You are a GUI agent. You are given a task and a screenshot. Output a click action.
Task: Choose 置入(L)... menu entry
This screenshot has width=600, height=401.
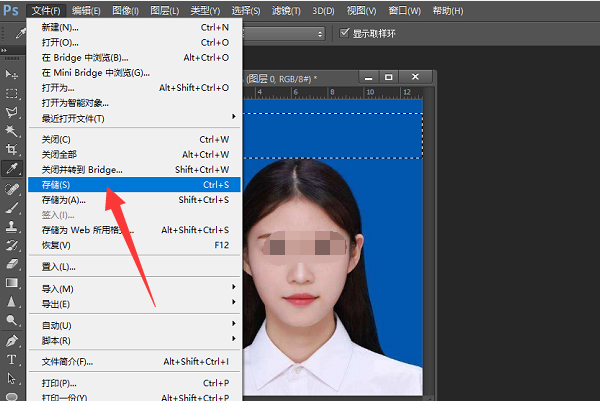pyautogui.click(x=134, y=267)
